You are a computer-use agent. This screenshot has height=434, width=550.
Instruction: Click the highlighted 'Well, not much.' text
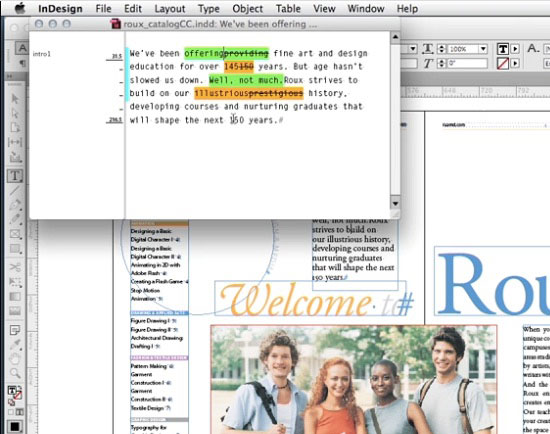coord(246,80)
